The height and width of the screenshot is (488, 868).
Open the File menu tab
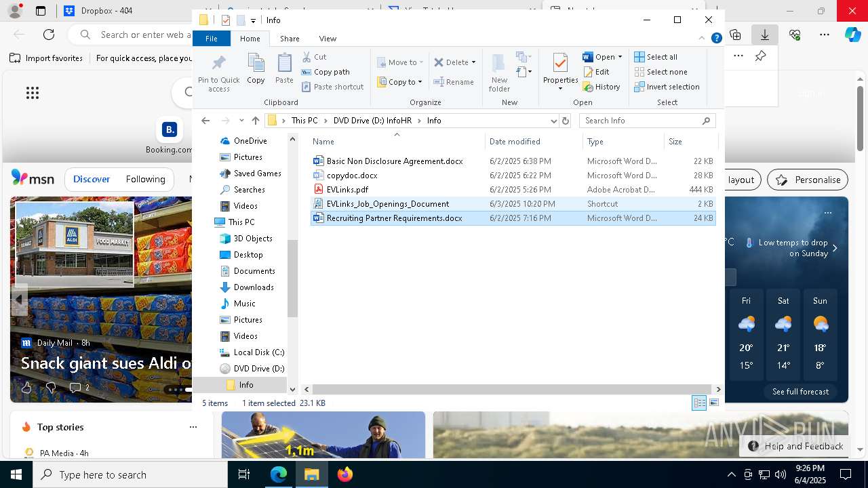coord(212,39)
